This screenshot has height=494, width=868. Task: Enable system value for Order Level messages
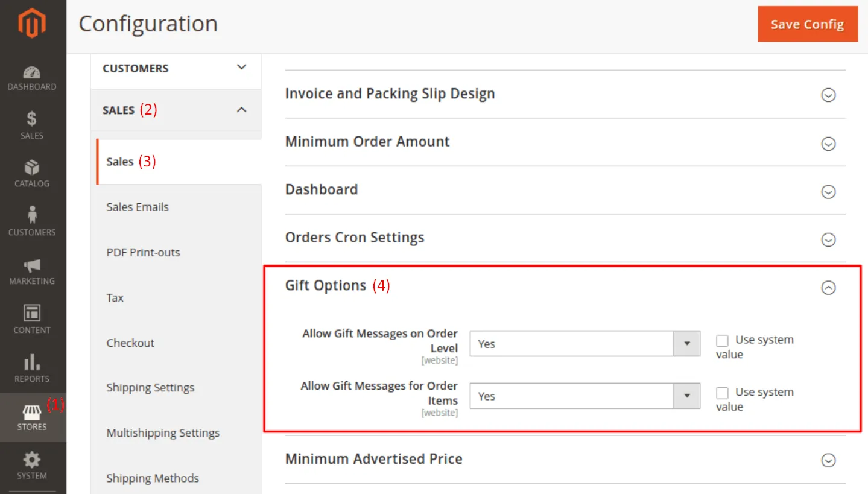(x=722, y=341)
